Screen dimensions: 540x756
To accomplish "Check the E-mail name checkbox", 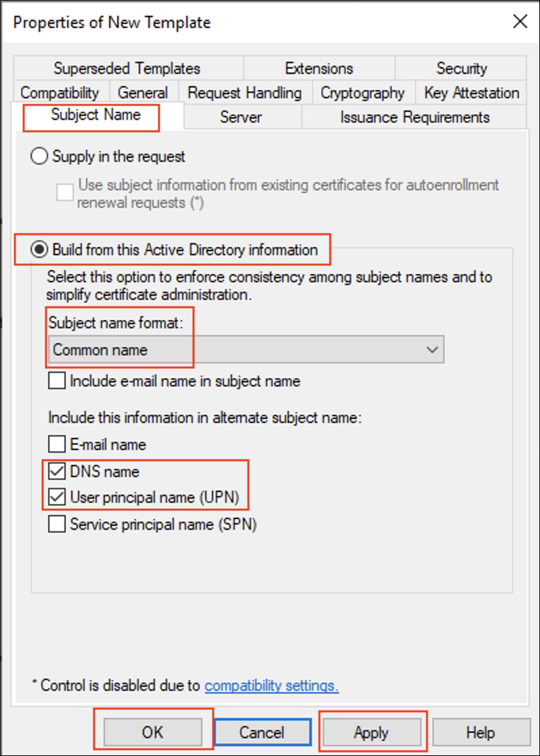I will [58, 445].
